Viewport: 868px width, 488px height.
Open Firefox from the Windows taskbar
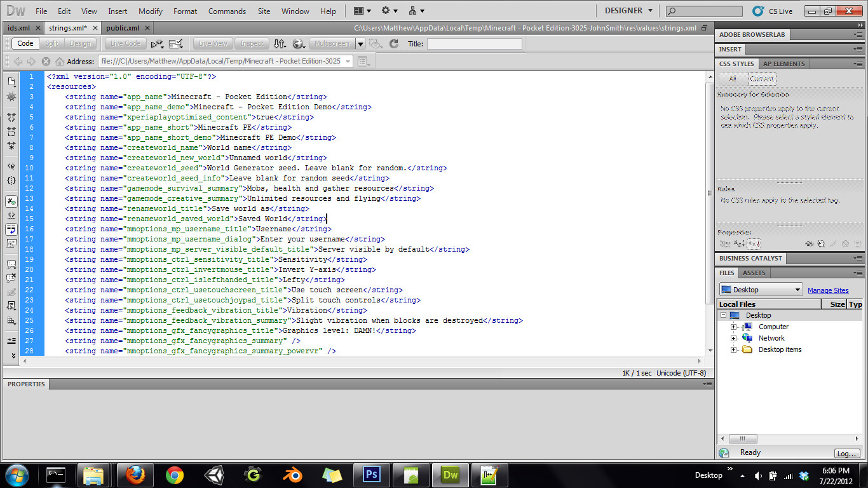point(135,475)
